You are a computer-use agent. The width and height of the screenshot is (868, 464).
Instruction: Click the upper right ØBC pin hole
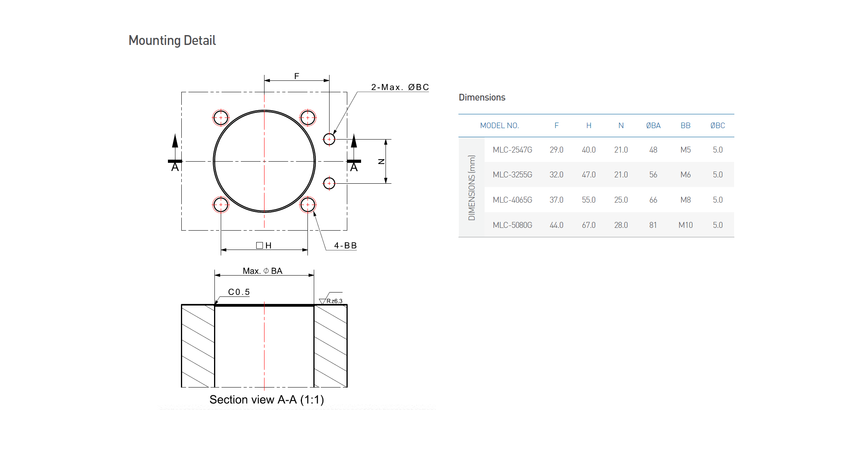pyautogui.click(x=329, y=139)
